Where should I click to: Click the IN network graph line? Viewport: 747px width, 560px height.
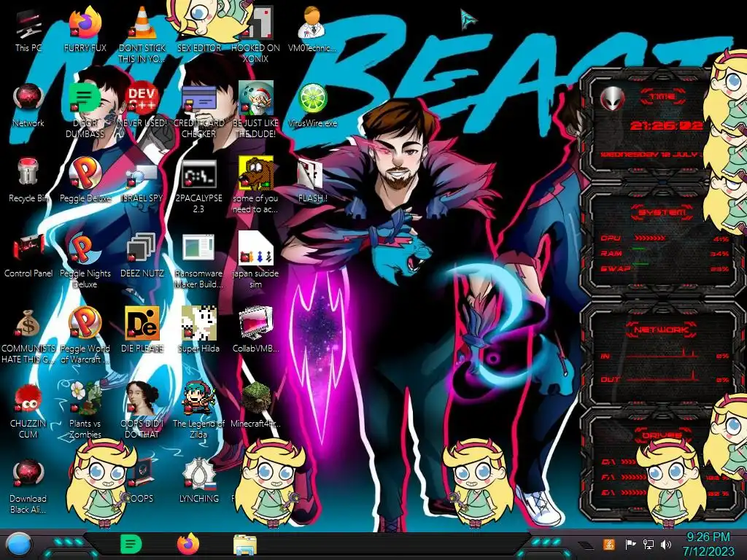(663, 354)
